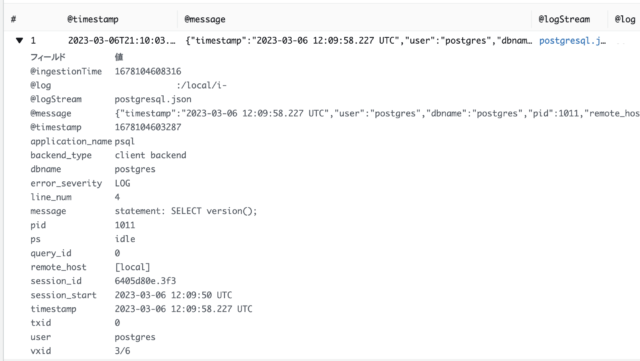This screenshot has width=640, height=361.
Task: Sort by the @timestamp column header
Action: pos(93,19)
